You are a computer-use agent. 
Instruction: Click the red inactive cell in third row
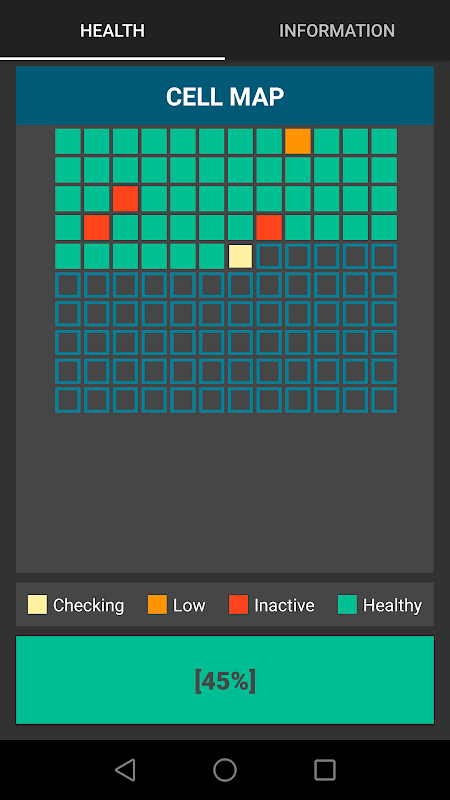pos(126,198)
